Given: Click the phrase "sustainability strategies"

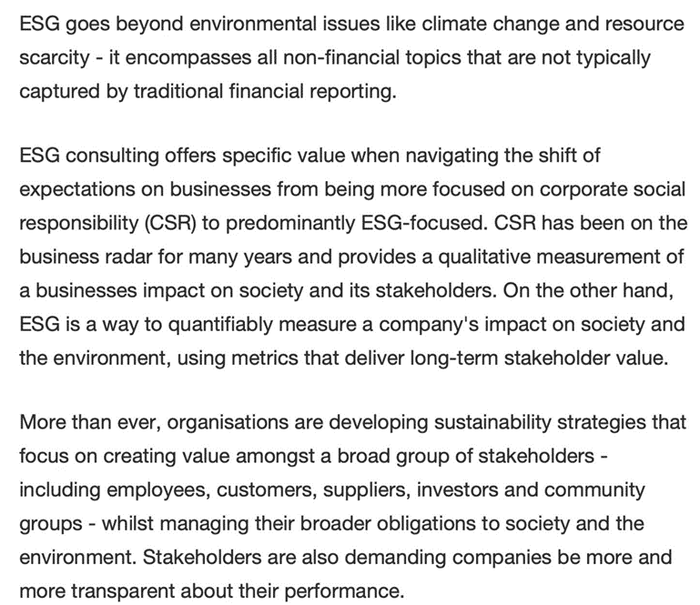Looking at the screenshot, I should pos(539,422).
